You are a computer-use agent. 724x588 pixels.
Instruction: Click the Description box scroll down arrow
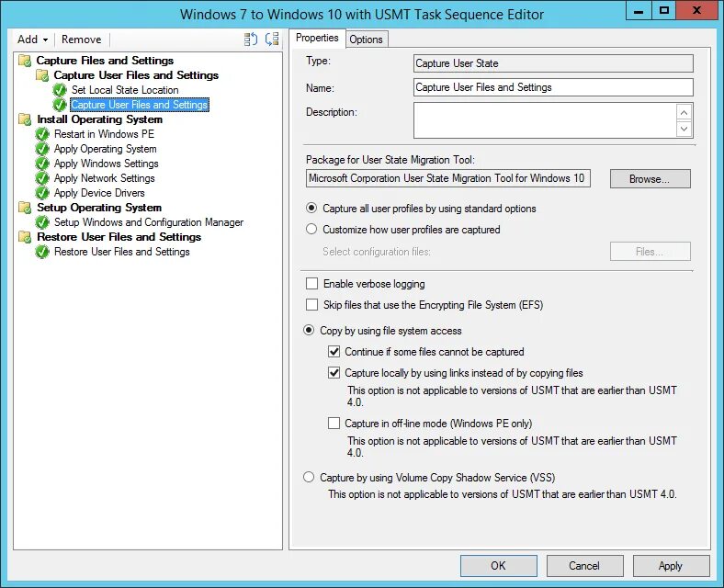click(684, 129)
